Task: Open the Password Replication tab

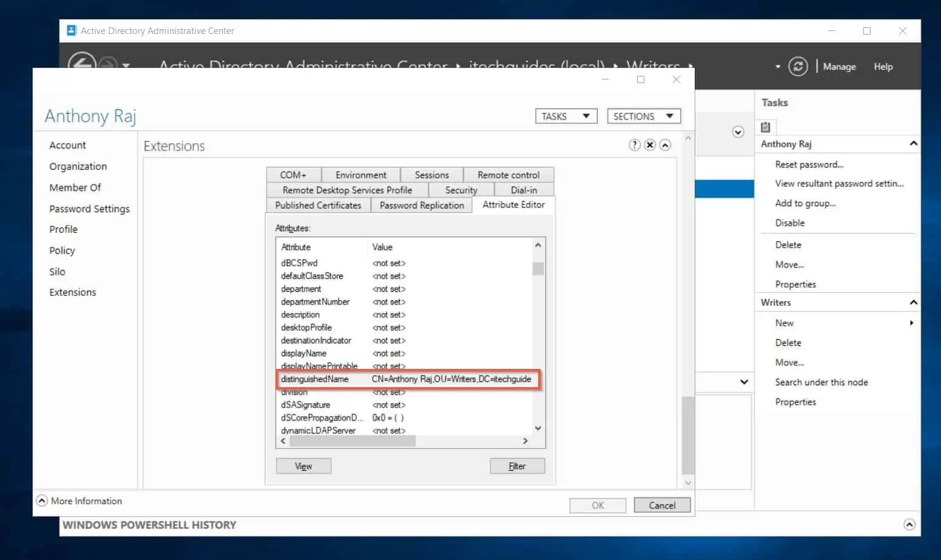Action: click(422, 205)
